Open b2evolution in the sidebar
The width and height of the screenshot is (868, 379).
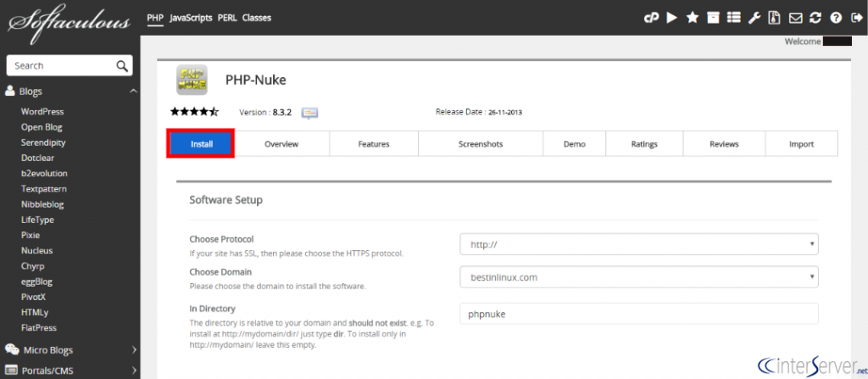pyautogui.click(x=44, y=174)
